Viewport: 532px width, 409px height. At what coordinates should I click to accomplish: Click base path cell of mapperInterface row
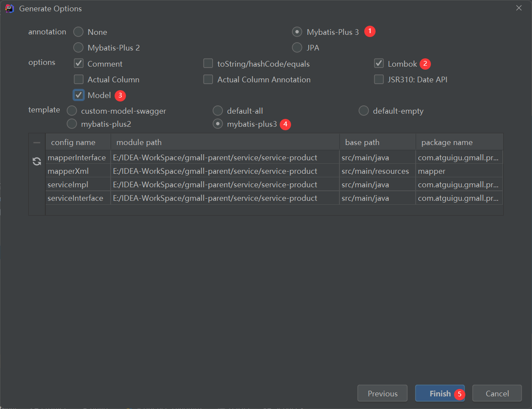pyautogui.click(x=378, y=157)
